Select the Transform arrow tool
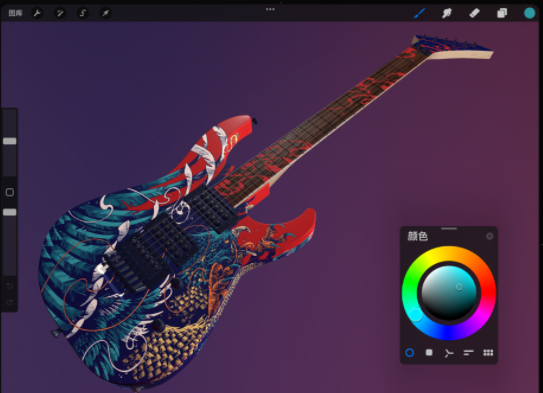543x393 pixels. point(105,13)
